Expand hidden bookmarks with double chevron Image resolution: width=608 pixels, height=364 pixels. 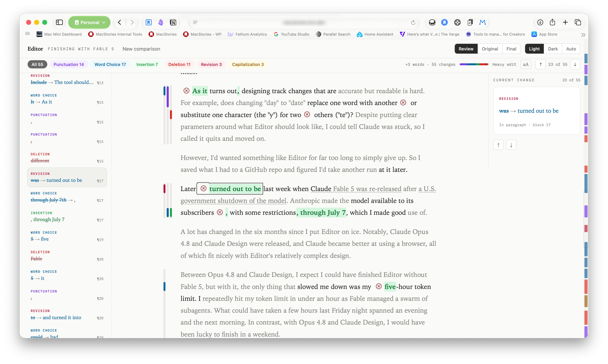(x=583, y=35)
